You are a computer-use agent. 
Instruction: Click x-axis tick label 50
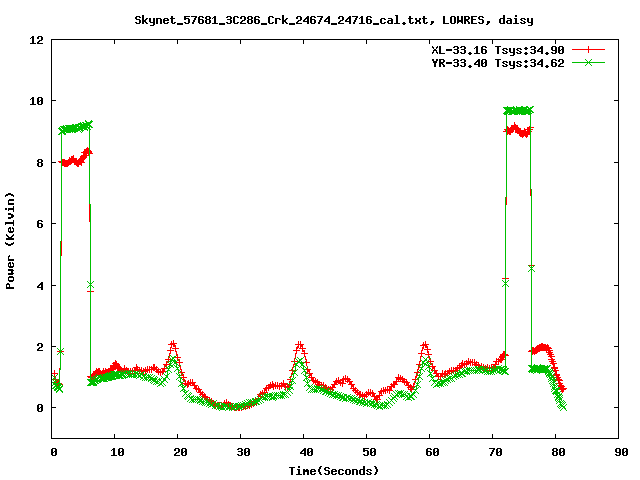coord(369,452)
